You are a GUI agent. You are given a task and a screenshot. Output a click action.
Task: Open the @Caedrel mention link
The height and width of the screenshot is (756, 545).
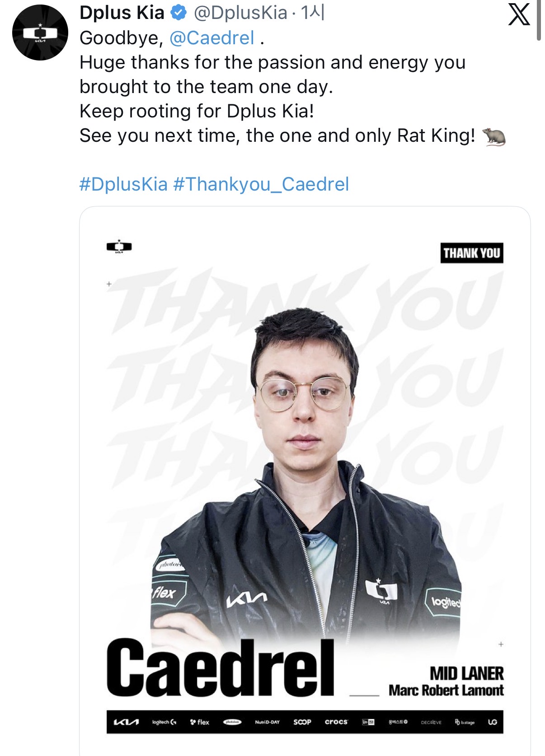coord(212,38)
